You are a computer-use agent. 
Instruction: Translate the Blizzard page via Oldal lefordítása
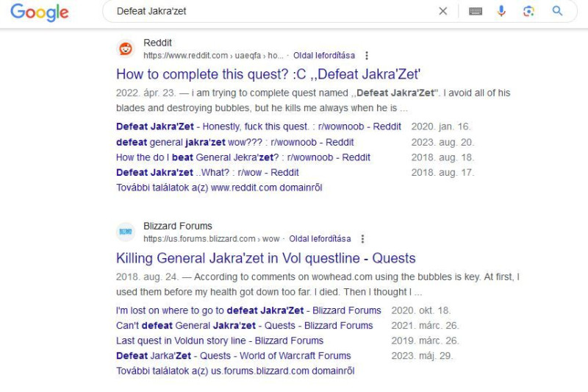click(320, 239)
